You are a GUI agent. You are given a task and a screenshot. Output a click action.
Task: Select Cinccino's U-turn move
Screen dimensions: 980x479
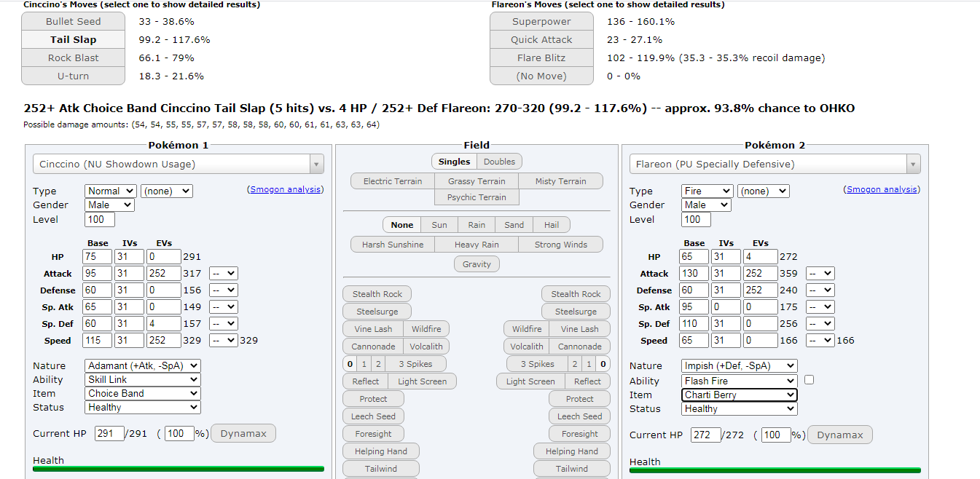pos(73,76)
